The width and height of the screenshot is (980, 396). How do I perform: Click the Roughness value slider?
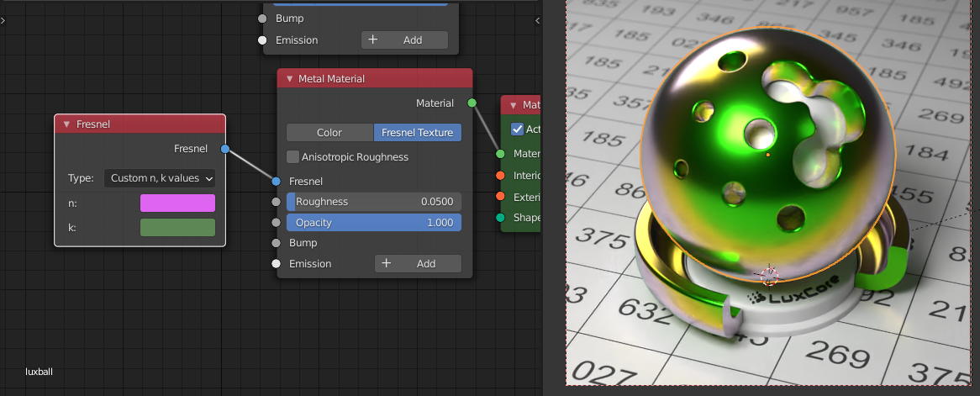pyautogui.click(x=374, y=202)
